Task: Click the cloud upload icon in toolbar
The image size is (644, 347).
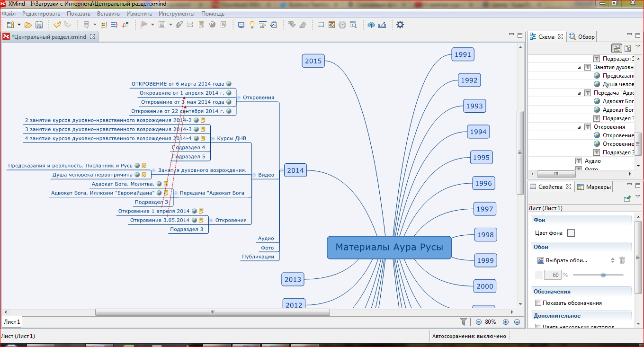Action: [371, 25]
